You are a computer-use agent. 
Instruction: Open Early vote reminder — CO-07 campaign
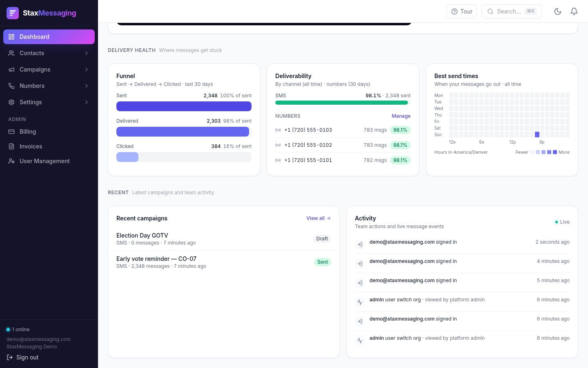(x=224, y=262)
